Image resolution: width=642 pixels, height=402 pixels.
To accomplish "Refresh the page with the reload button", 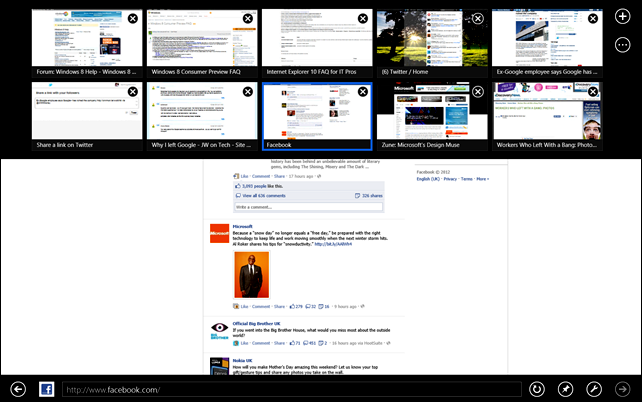I will pyautogui.click(x=537, y=389).
